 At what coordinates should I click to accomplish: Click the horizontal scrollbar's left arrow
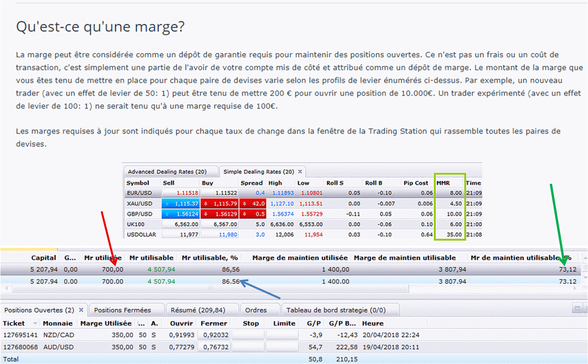click(6, 289)
